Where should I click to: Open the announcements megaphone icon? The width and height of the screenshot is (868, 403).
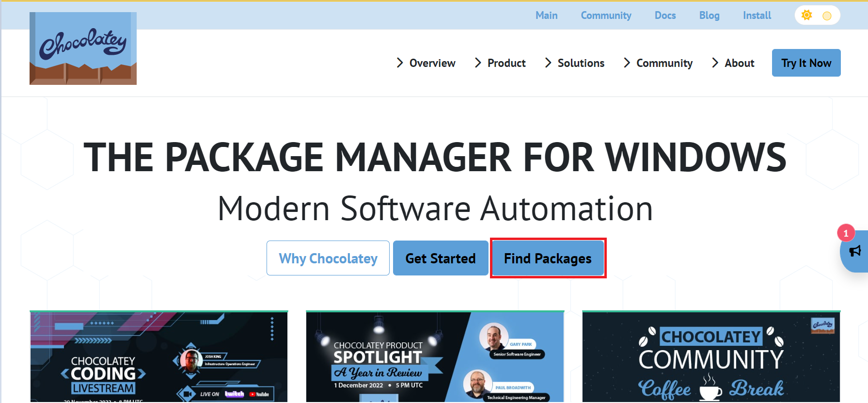point(855,251)
